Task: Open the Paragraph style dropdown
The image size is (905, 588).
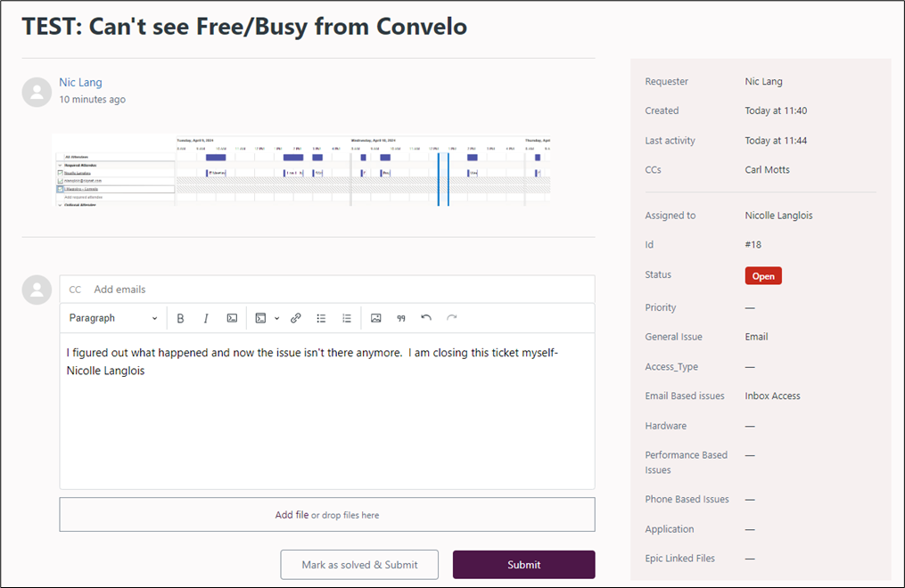Action: 113,318
